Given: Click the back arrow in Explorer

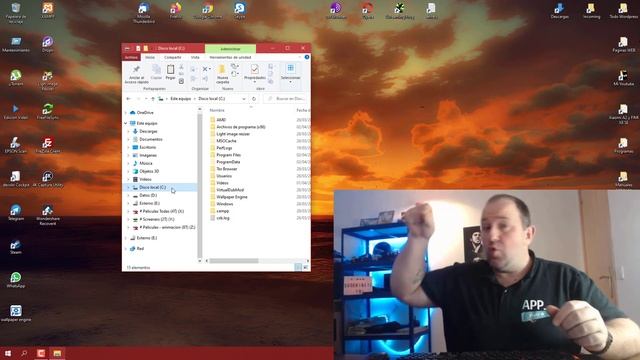Looking at the screenshot, I should (129, 99).
